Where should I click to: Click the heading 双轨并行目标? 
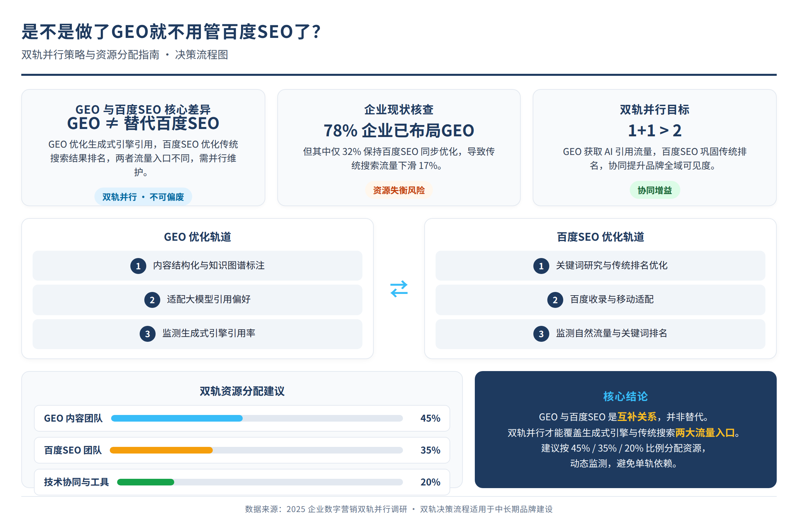coord(654,109)
